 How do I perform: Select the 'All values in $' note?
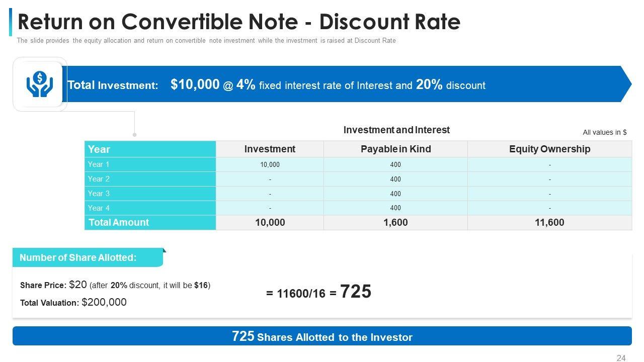coord(604,132)
